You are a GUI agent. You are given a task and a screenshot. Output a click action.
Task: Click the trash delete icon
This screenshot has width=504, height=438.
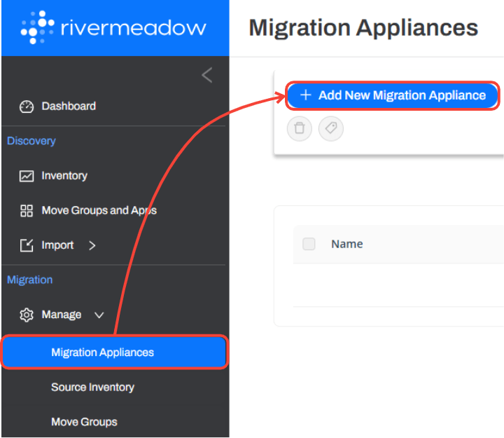tap(300, 128)
